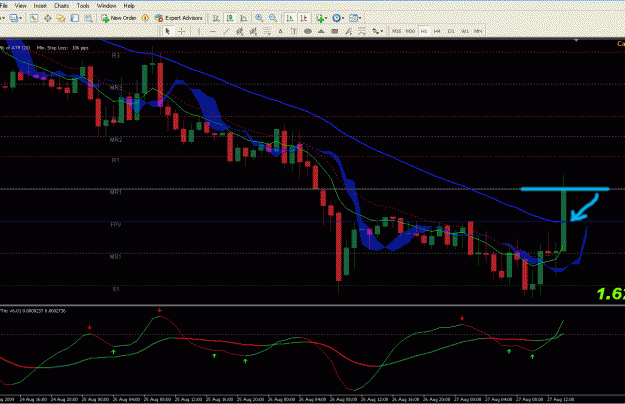The height and width of the screenshot is (404, 625).
Task: Zoom out on the chart
Action: [273, 18]
